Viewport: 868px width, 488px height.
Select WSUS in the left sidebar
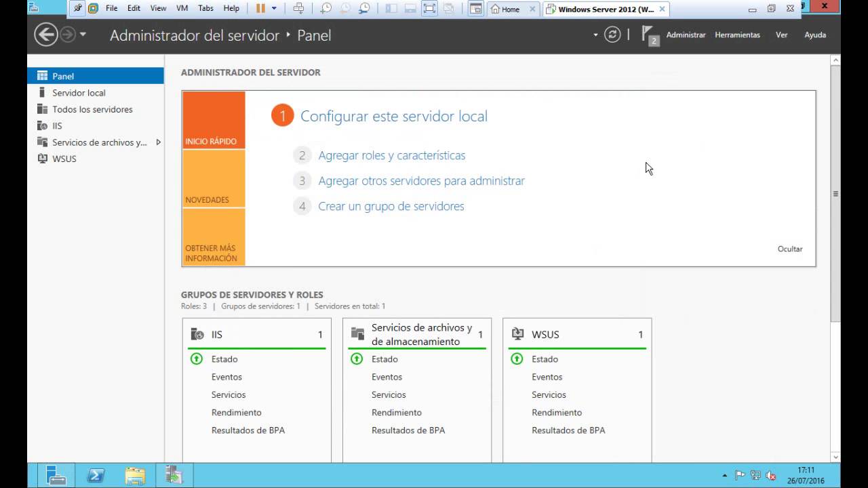(x=96, y=159)
